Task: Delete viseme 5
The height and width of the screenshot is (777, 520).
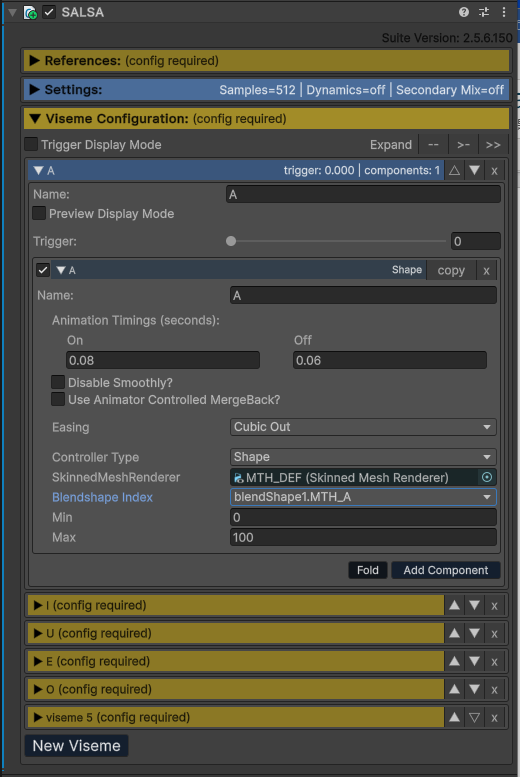Action: [494, 718]
